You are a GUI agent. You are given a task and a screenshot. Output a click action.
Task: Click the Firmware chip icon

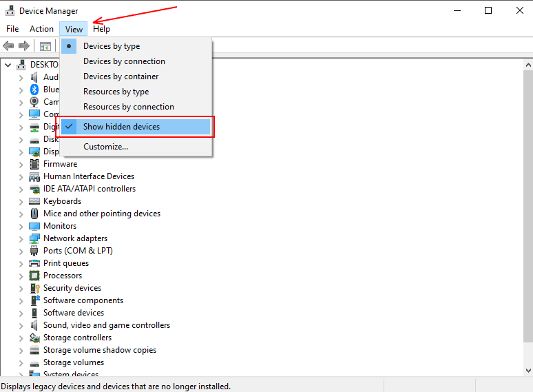tap(34, 164)
